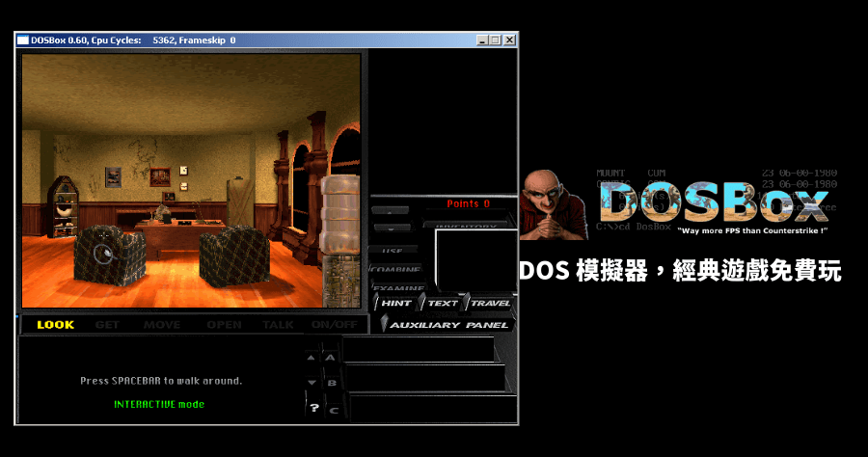Click the question mark help icon
The height and width of the screenshot is (457, 868).
pos(314,408)
